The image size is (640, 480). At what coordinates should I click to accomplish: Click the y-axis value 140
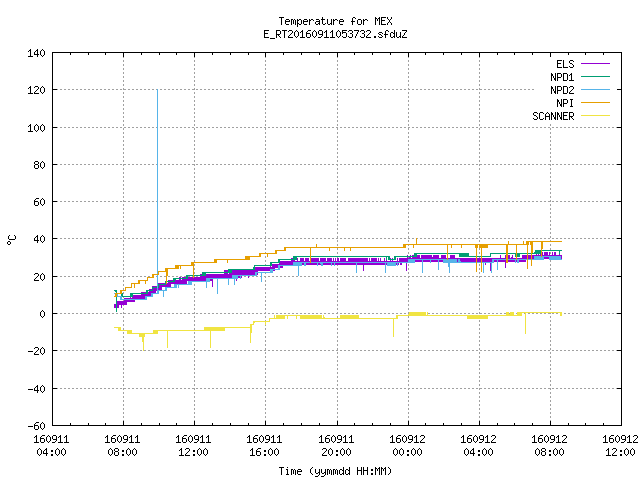(36, 53)
